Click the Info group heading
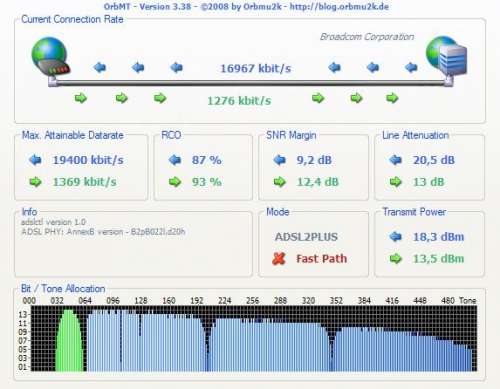 [x=29, y=212]
